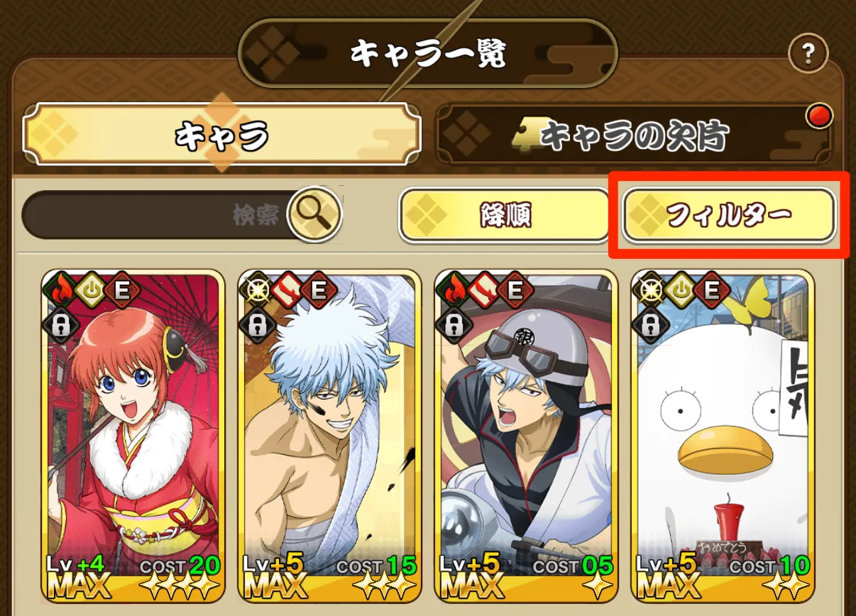Screen dimensions: 856x616
Task: Select the Elizabeth COST 10 card
Action: 723,436
